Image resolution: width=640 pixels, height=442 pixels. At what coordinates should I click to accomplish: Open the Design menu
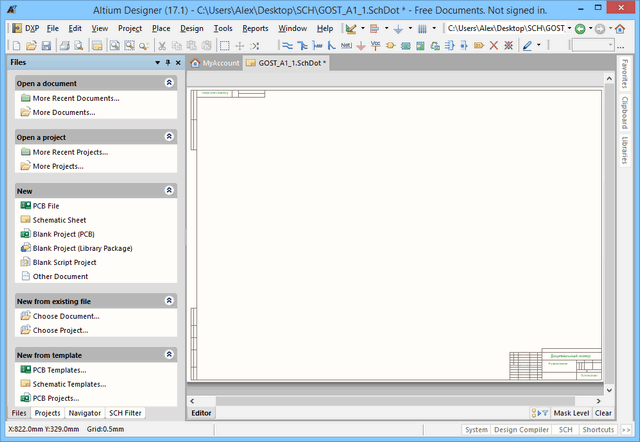191,29
